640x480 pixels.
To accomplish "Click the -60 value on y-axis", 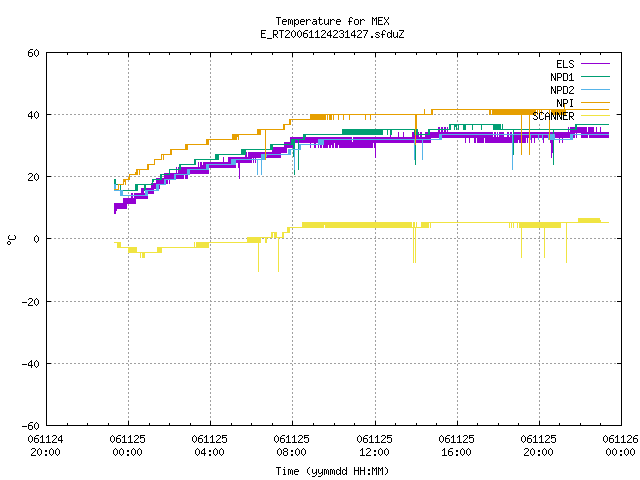I will 31,426.
